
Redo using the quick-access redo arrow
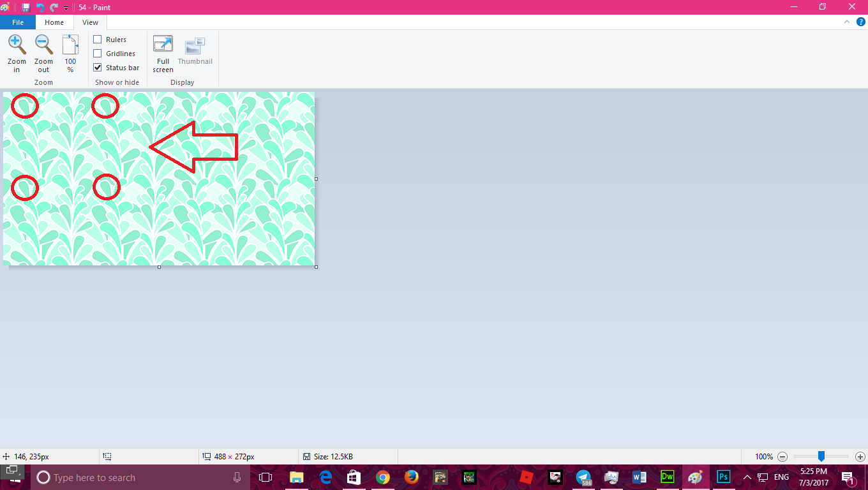[54, 7]
